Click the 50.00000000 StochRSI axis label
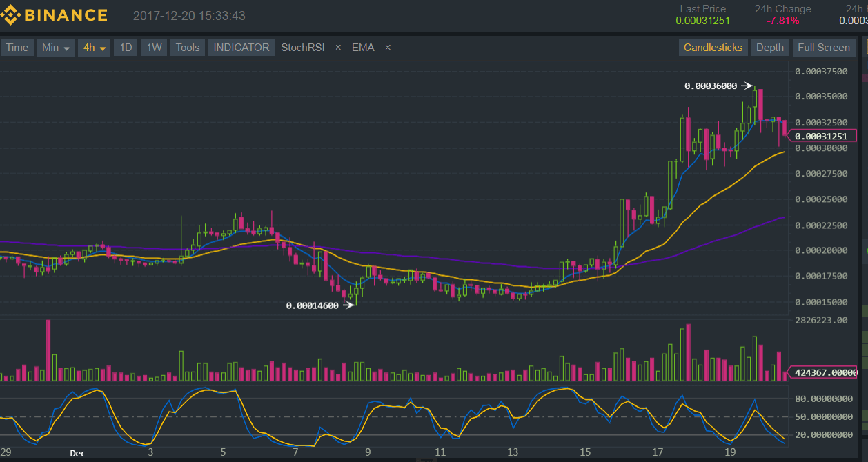 tap(824, 416)
